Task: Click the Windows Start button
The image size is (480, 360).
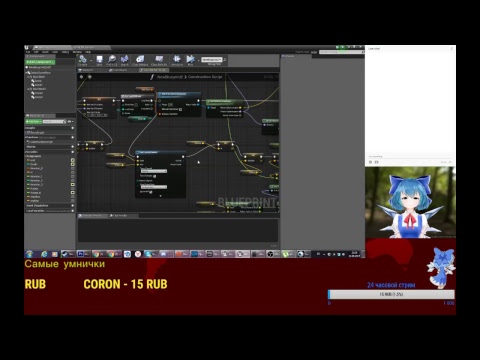Action: (x=29, y=254)
